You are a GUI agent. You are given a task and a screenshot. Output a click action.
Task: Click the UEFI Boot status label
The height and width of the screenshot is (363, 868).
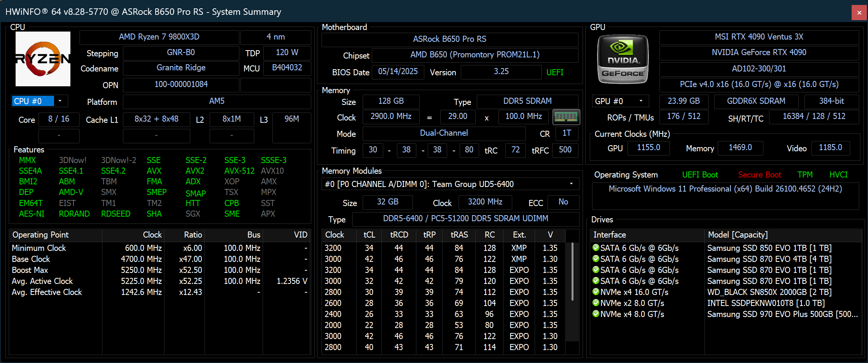(x=700, y=175)
